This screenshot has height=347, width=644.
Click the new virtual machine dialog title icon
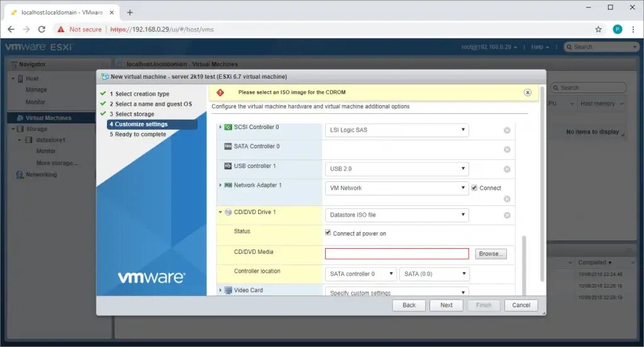105,76
